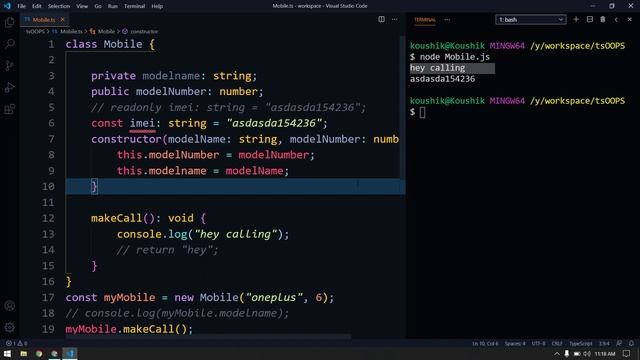
Task: Open the Source Control view
Action: (9, 65)
